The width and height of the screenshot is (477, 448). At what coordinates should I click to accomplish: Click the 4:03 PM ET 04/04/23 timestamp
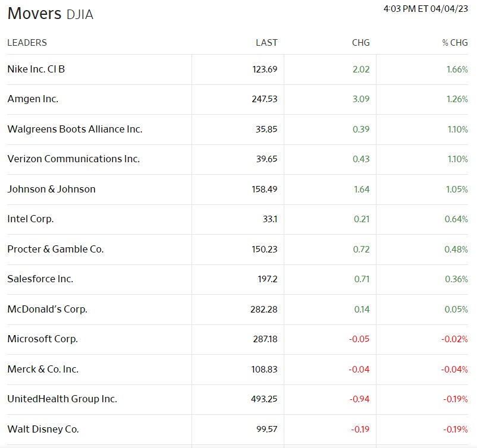coord(426,9)
